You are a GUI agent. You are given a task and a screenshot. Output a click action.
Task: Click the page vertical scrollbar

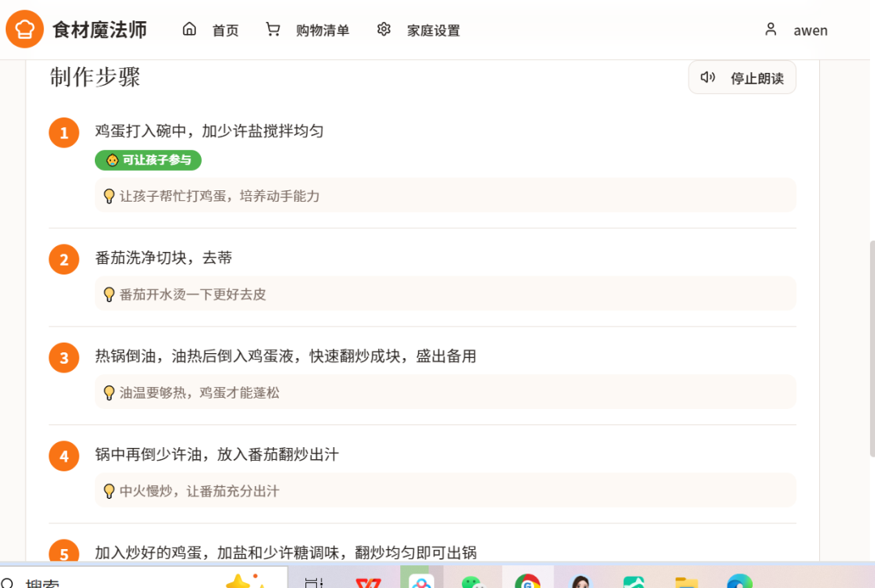[871, 348]
